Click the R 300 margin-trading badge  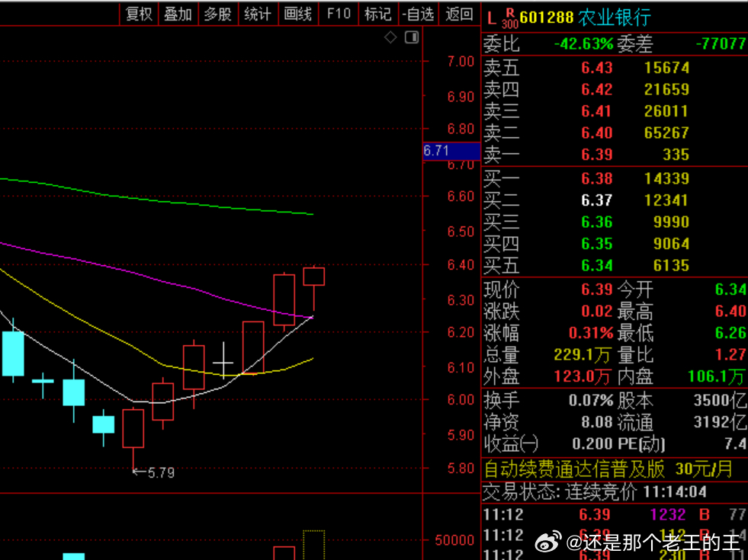pos(510,18)
